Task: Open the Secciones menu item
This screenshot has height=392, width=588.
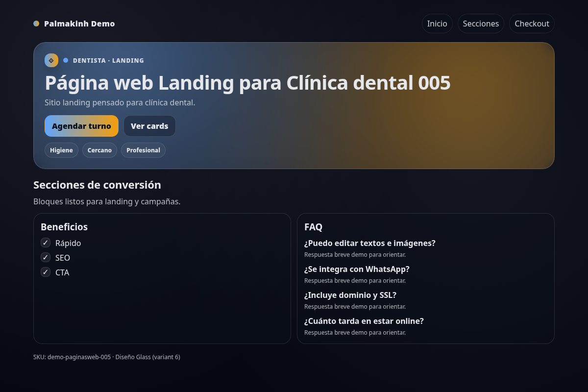Action: (481, 23)
